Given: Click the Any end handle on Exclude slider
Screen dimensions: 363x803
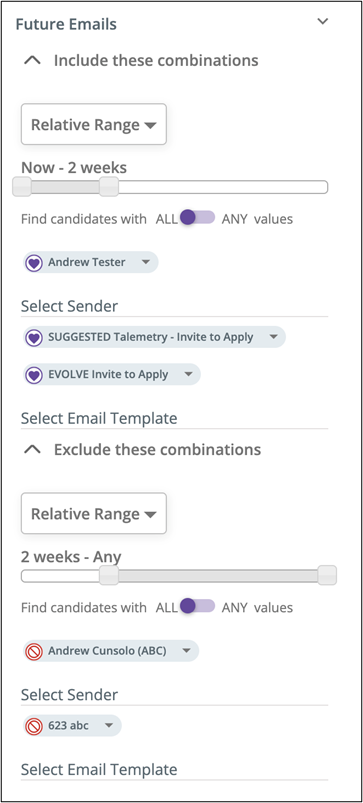Looking at the screenshot, I should 327,576.
